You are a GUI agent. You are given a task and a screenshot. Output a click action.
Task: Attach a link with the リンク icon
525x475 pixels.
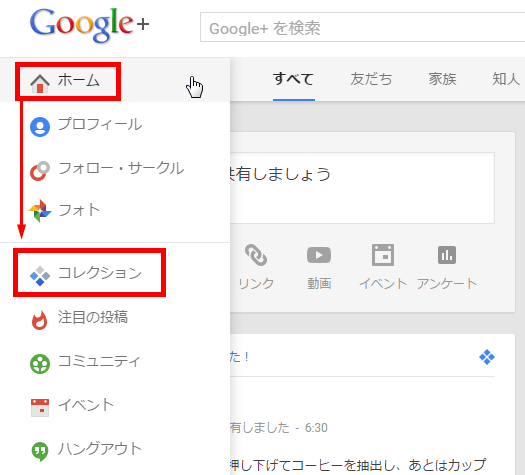click(x=256, y=255)
